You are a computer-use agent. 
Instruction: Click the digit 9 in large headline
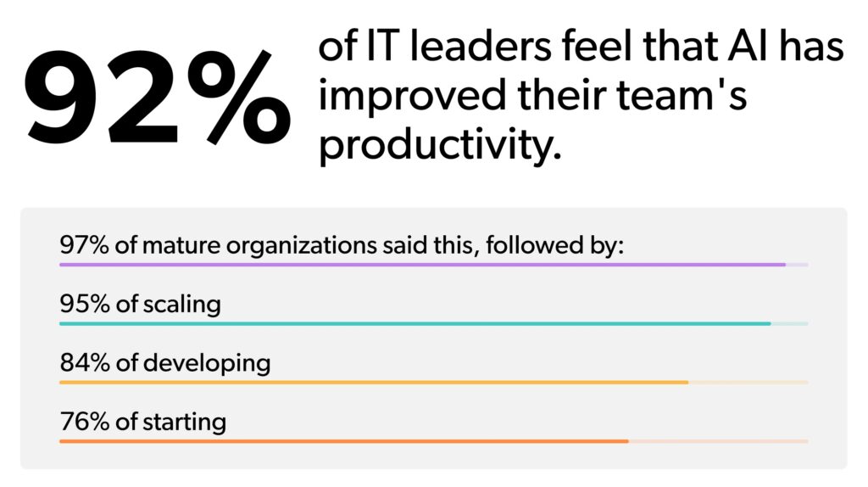pos(62,98)
